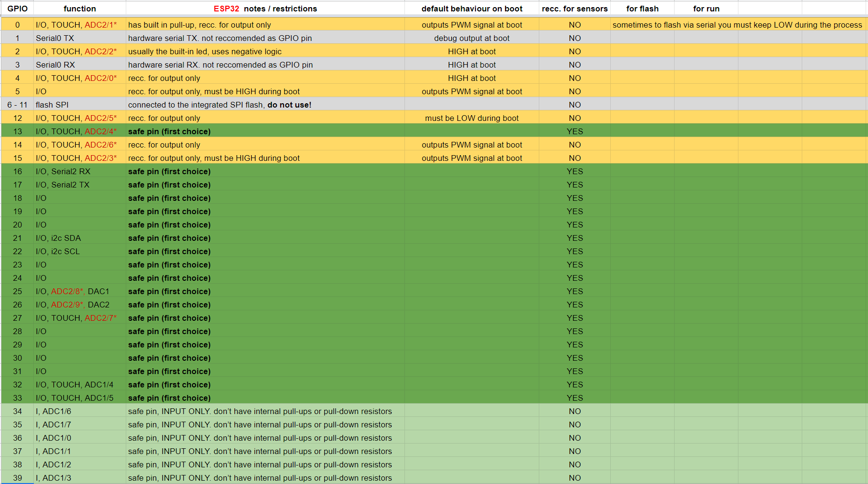The height and width of the screenshot is (484, 868).
Task: Click the 'for flash' header cell
Action: [642, 9]
